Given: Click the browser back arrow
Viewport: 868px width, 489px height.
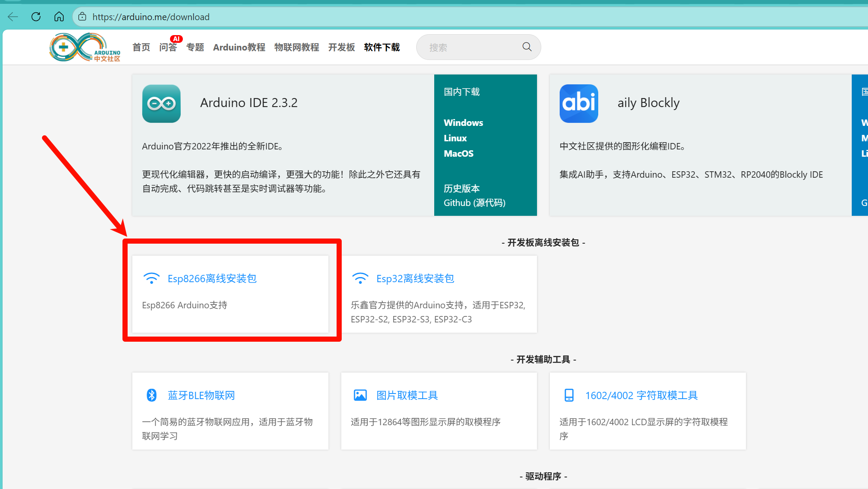Looking at the screenshot, I should 13,17.
